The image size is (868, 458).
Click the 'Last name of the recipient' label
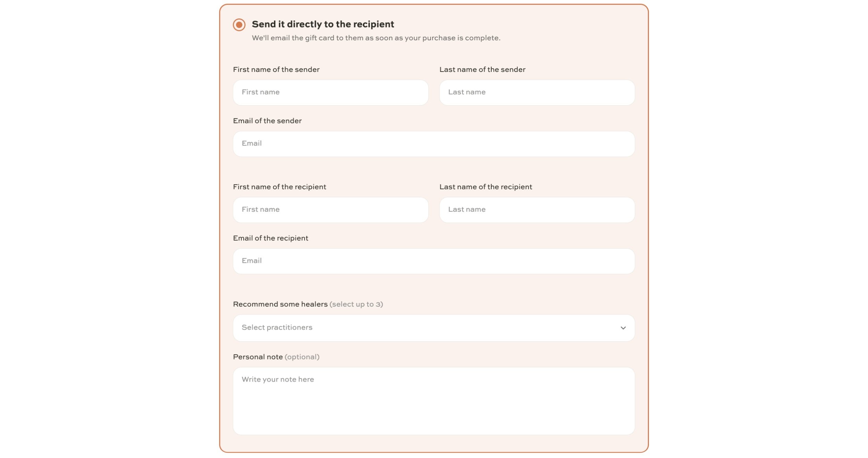(x=485, y=187)
